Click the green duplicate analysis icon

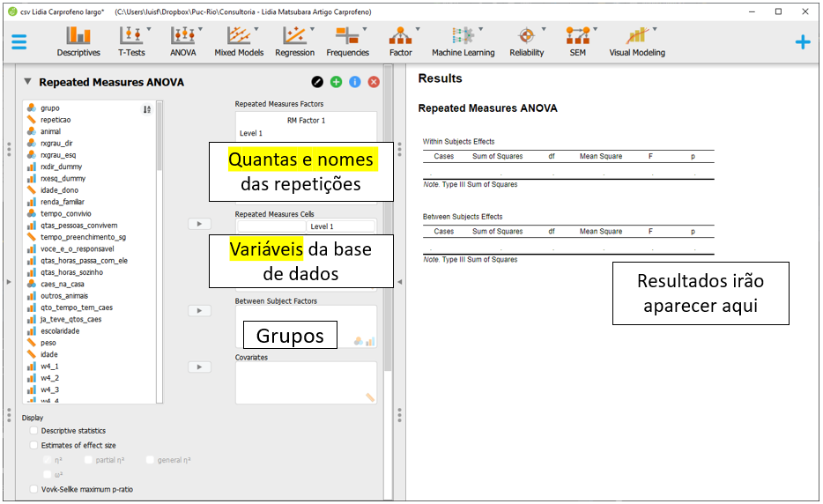click(x=337, y=82)
